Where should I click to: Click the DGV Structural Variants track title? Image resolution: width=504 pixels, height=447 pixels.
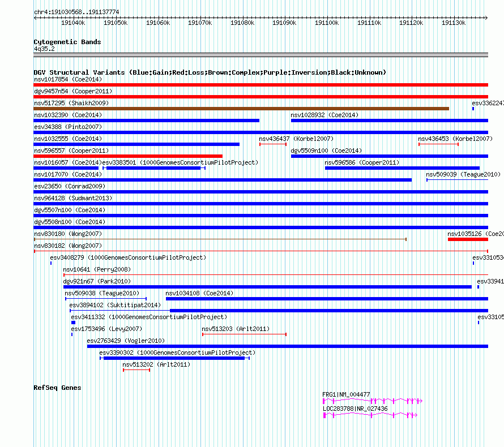pos(210,72)
